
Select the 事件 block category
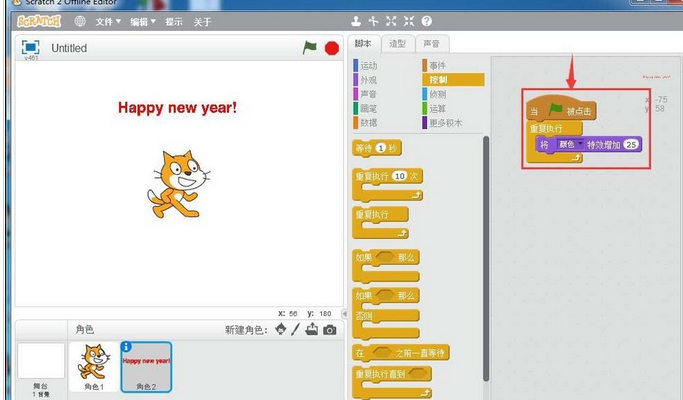tap(437, 65)
